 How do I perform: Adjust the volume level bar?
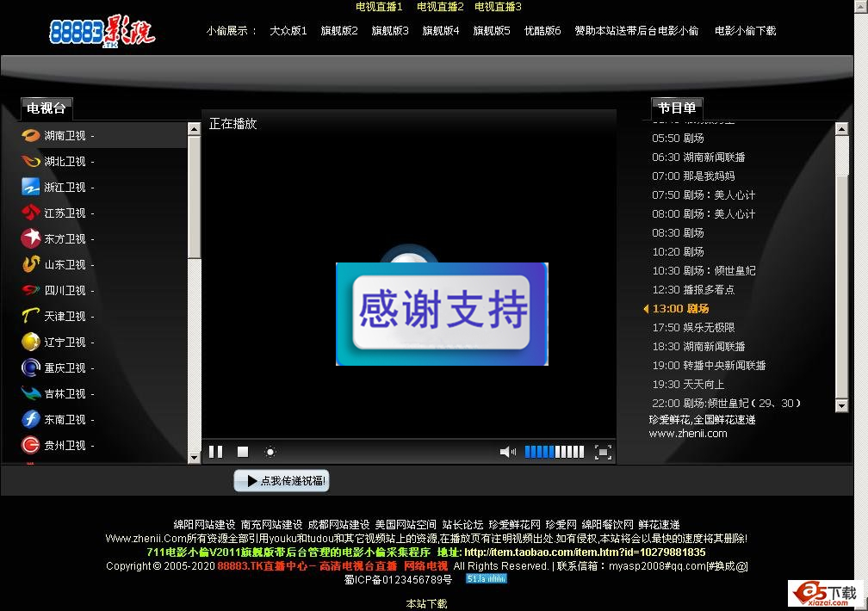pos(555,452)
